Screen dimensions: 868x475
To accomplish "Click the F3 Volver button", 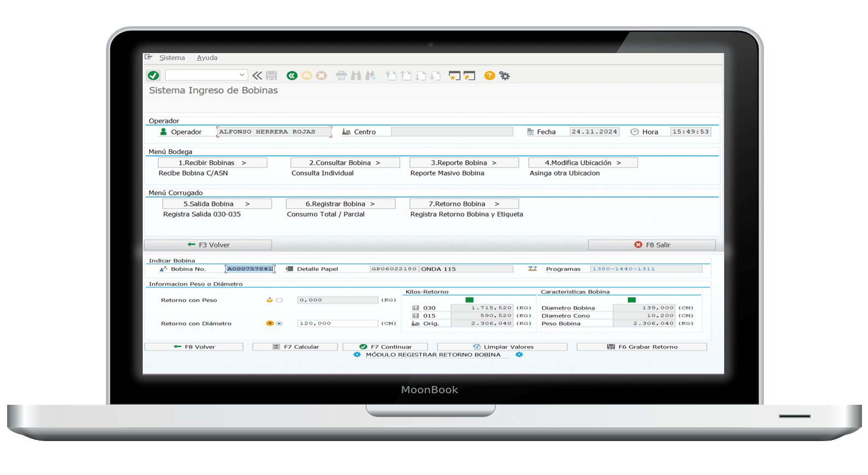I will point(208,245).
